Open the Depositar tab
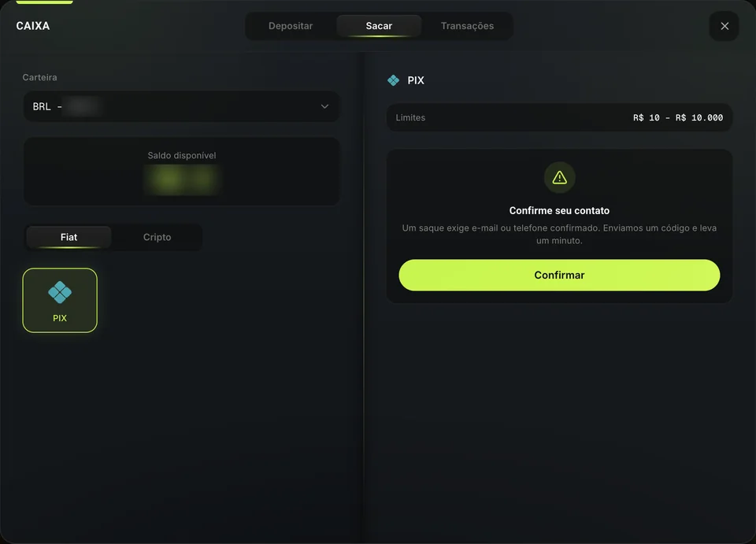The image size is (756, 544). [x=291, y=26]
